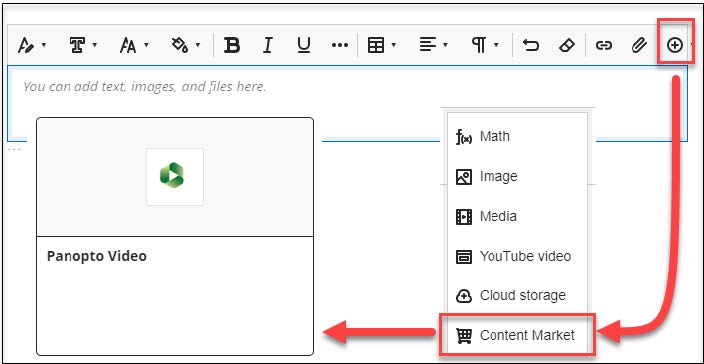Image resolution: width=704 pixels, height=364 pixels.
Task: Click the insert link icon
Action: [604, 45]
